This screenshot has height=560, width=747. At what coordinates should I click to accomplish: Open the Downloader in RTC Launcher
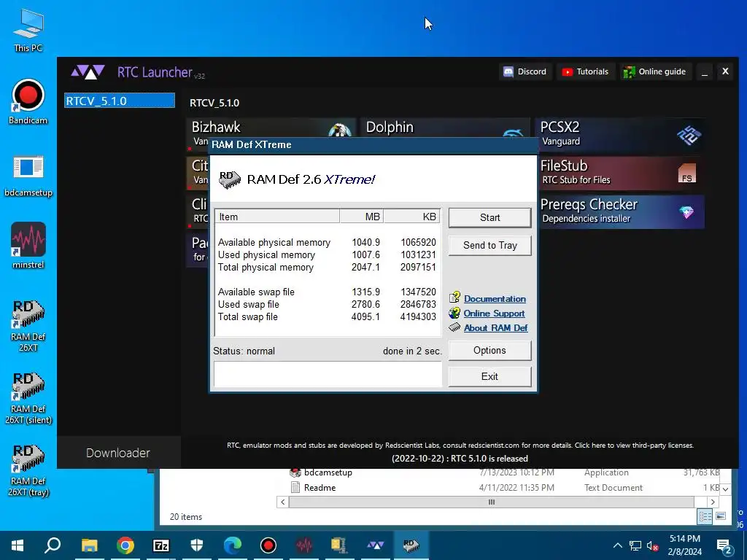tap(118, 452)
